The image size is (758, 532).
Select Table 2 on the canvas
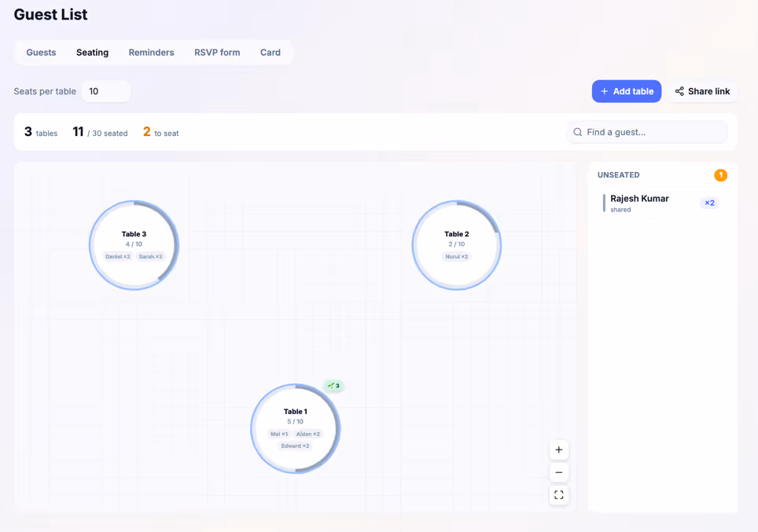456,245
